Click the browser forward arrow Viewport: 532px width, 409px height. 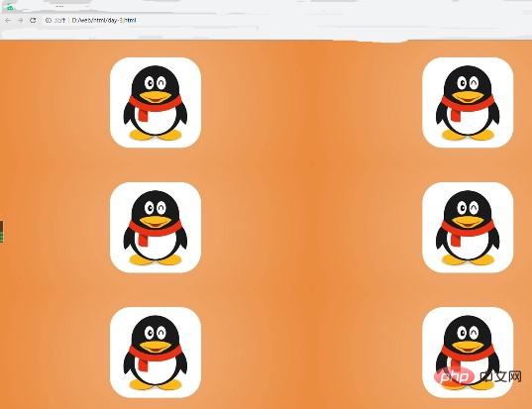pos(21,21)
